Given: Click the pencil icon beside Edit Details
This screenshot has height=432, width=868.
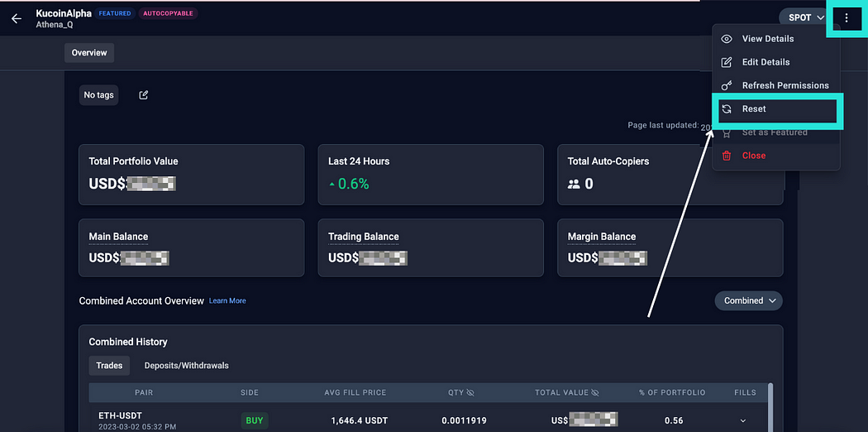Looking at the screenshot, I should (x=727, y=62).
